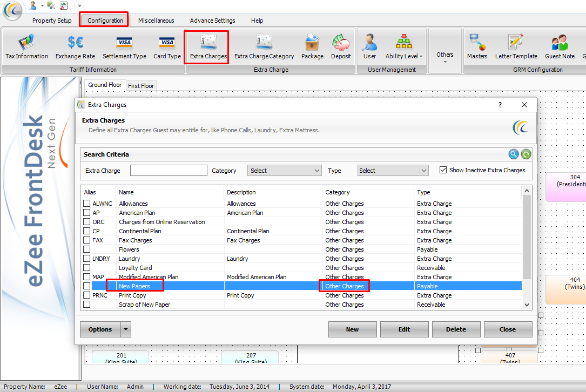586x392 pixels.
Task: Check the Flowers row checkbox
Action: click(87, 249)
